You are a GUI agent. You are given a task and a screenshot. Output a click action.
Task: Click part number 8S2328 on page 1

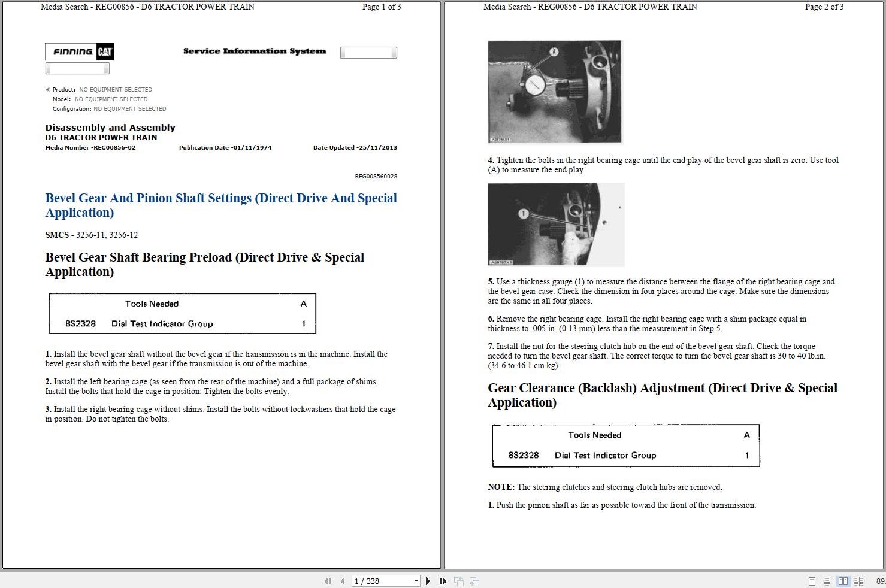click(80, 324)
